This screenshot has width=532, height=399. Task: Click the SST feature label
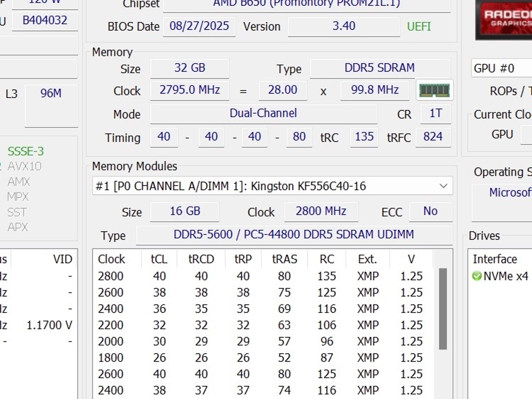pos(17,212)
